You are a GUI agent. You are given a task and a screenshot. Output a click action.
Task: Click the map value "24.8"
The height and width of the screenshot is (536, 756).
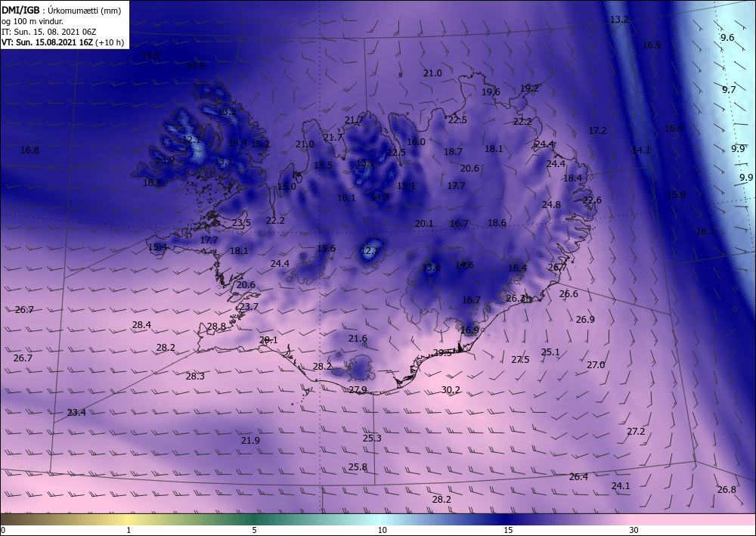coord(550,205)
